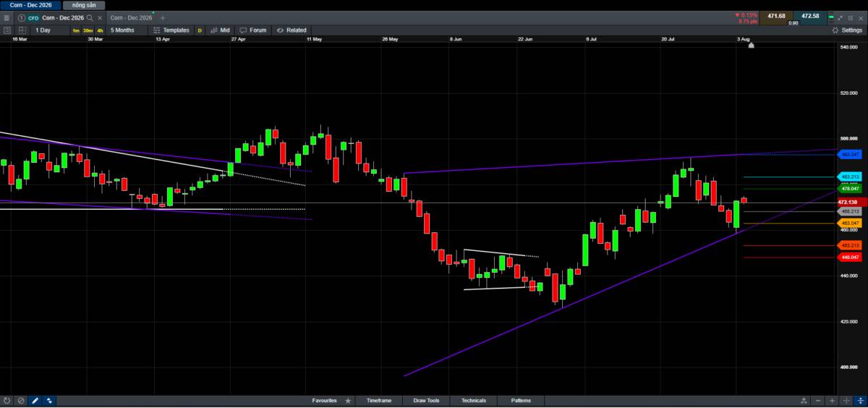Open the Forum panel
This screenshot has height=408, width=868.
coord(253,30)
